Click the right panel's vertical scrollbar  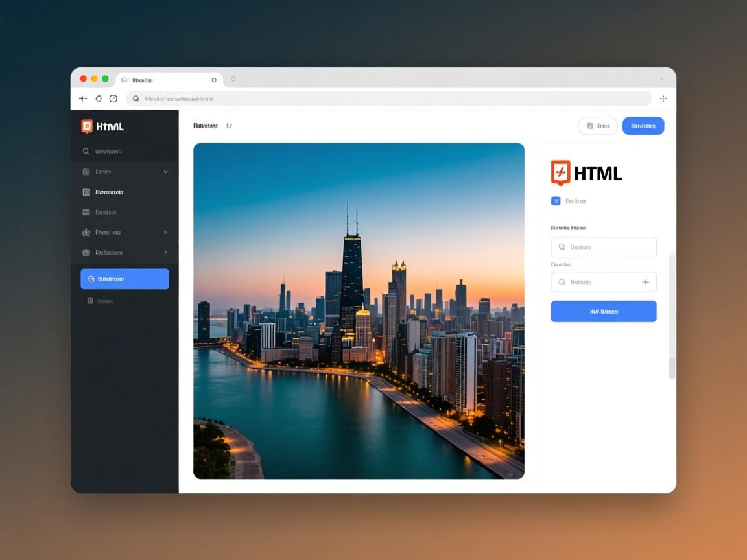(x=672, y=316)
